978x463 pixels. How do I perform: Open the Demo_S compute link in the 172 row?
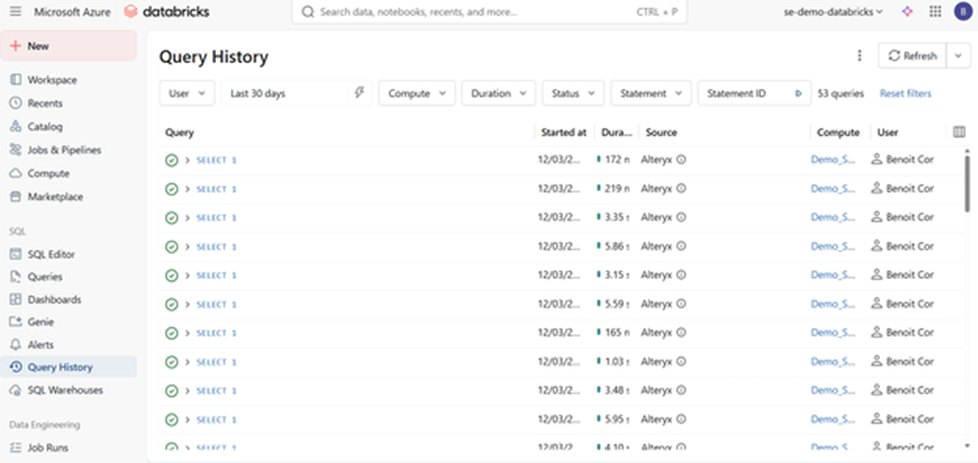[833, 160]
